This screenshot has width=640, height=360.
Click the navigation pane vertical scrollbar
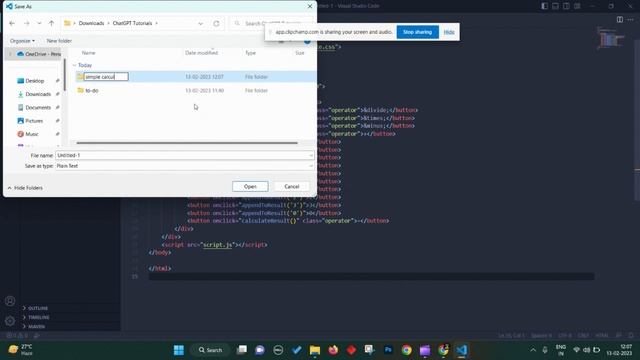(x=64, y=75)
